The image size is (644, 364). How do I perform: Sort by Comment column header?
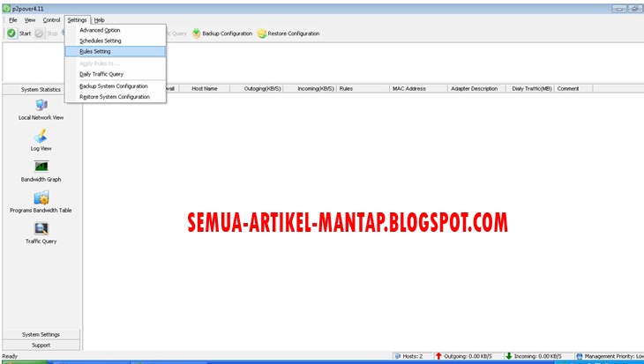573,89
